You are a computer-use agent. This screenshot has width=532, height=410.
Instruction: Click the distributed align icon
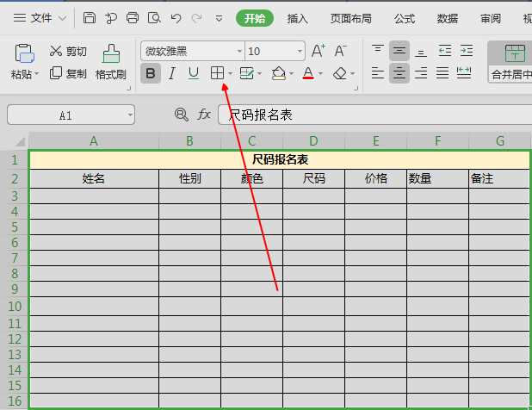(x=464, y=73)
